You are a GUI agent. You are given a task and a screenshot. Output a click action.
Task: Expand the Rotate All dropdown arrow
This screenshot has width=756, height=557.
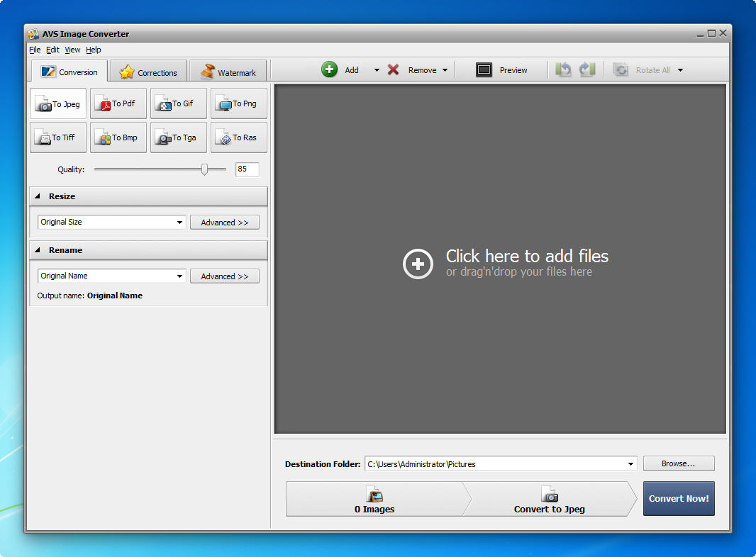(x=680, y=70)
